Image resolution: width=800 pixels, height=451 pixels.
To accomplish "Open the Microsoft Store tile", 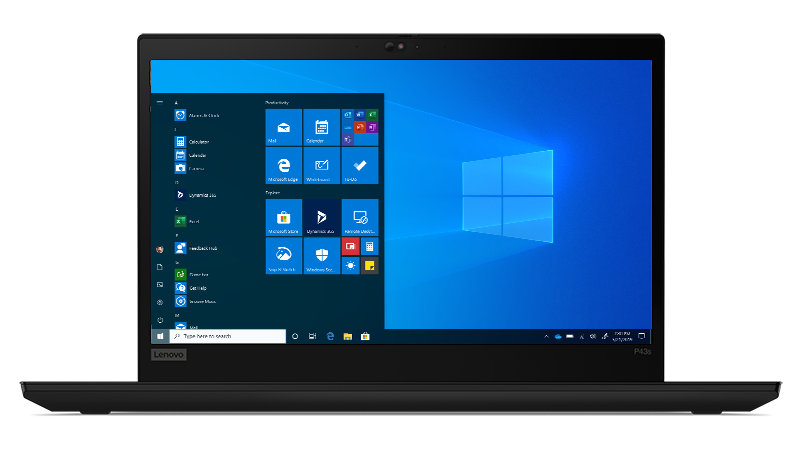I will [284, 217].
